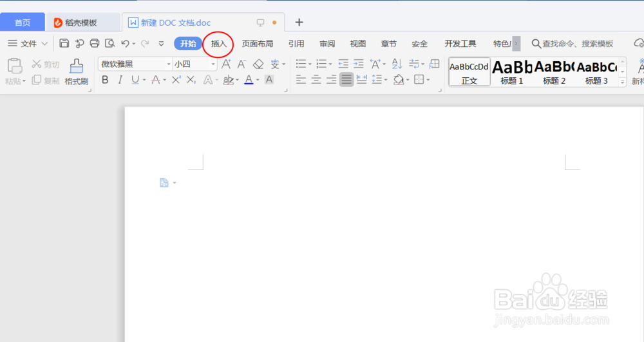Toggle Underline formatting

pos(135,80)
